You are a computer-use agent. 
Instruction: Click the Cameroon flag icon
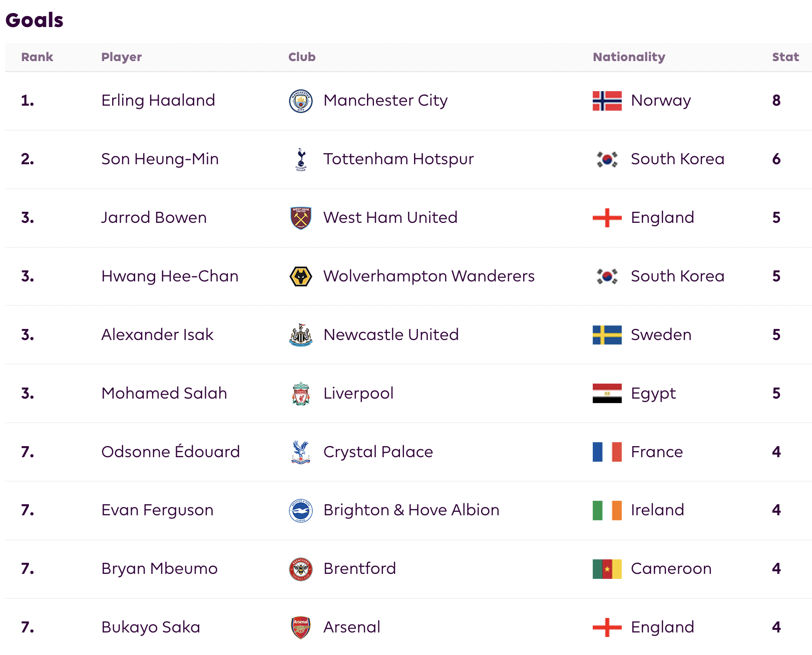click(x=607, y=569)
